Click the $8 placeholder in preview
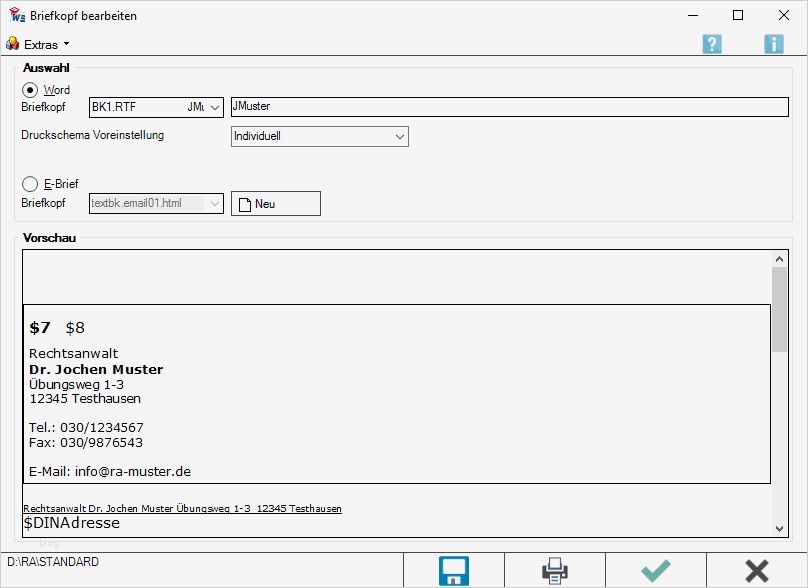The width and height of the screenshot is (808, 588). tap(75, 328)
